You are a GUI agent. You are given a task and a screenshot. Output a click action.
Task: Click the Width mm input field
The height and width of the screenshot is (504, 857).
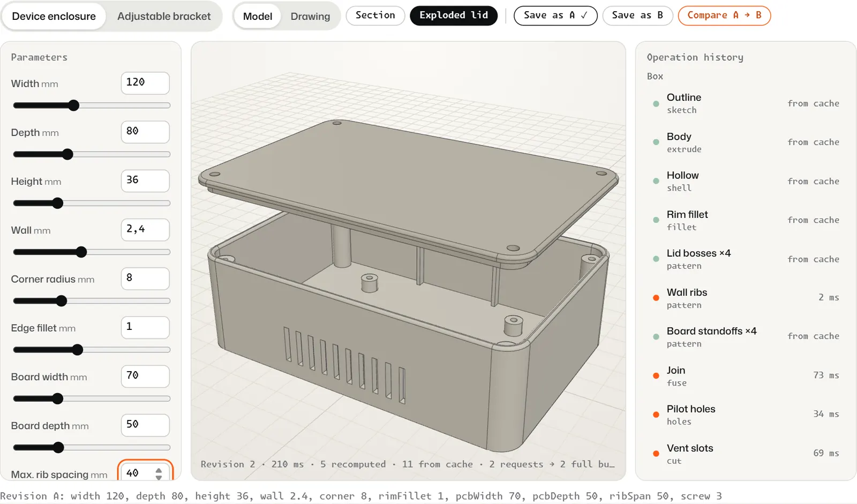click(145, 83)
